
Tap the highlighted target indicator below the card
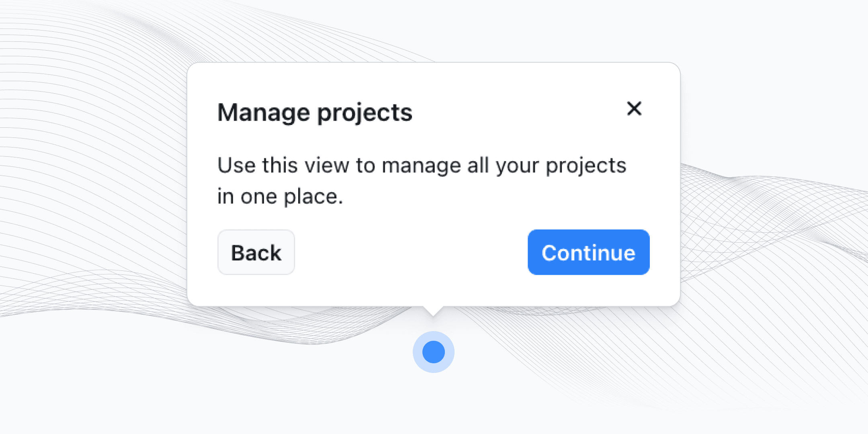433,352
